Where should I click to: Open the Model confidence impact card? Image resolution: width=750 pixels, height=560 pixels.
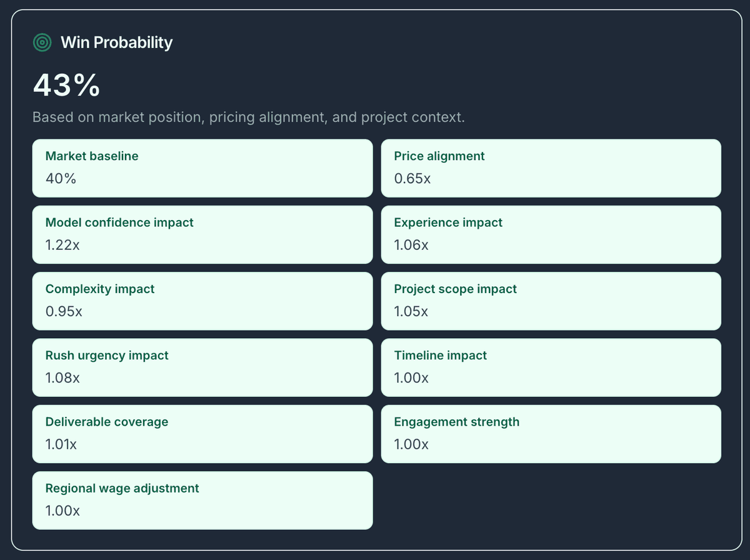[202, 234]
